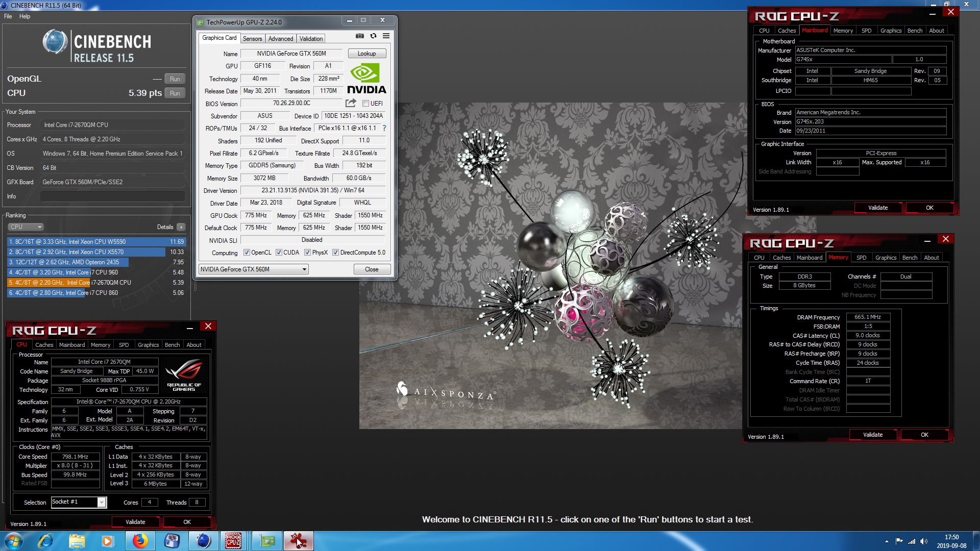
Task: Select the i7-2670QM ranking row
Action: (96, 283)
